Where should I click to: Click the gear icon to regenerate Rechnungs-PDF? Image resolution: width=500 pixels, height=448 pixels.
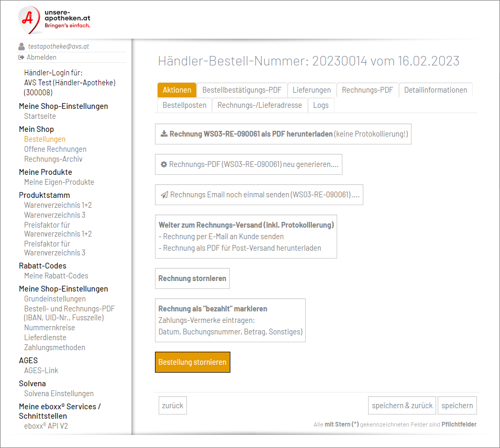[163, 164]
